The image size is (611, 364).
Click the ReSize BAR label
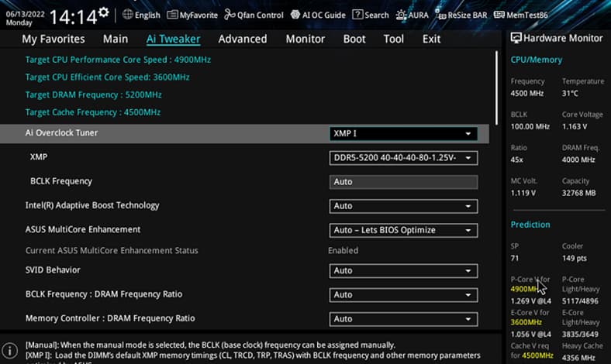click(x=468, y=15)
